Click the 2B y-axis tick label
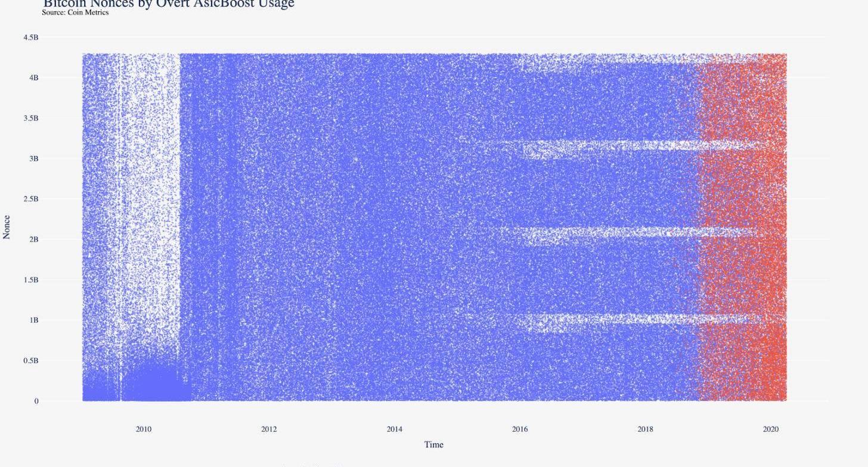Image resolution: width=868 pixels, height=467 pixels. tap(34, 239)
